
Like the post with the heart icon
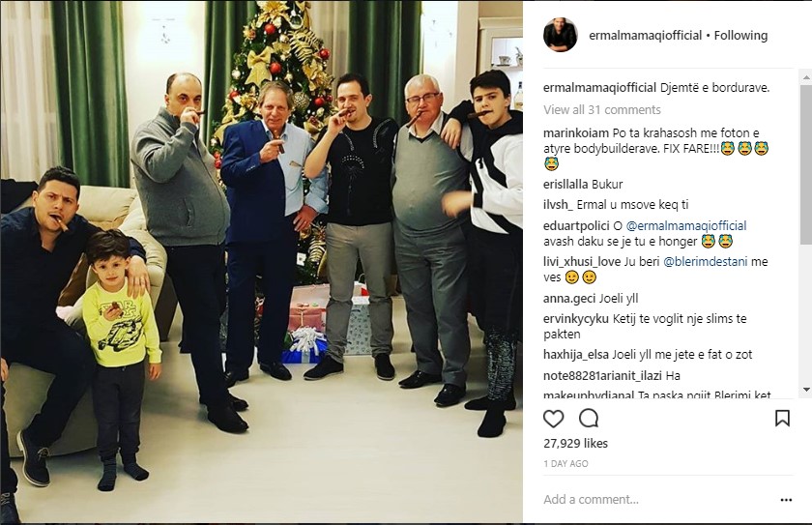[553, 419]
